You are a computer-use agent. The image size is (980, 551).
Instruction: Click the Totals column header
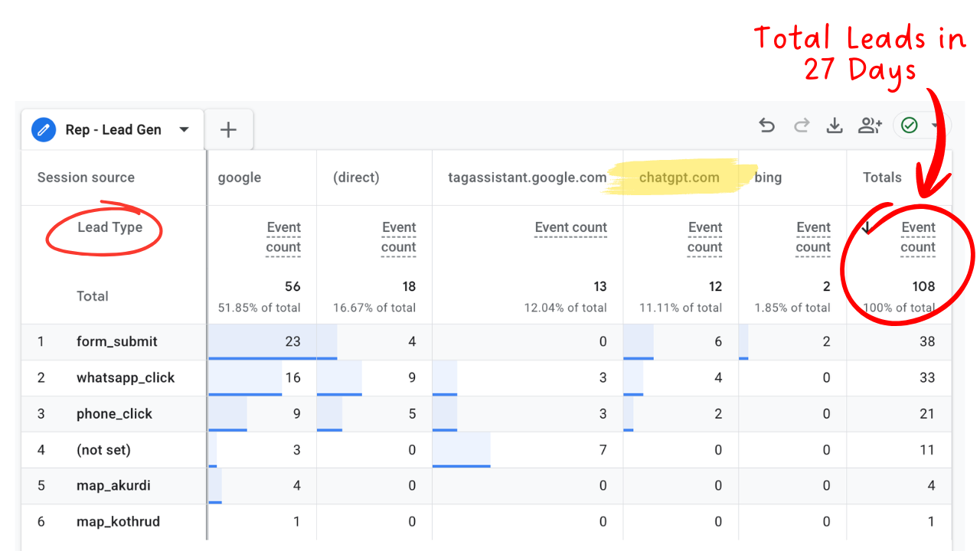point(882,178)
